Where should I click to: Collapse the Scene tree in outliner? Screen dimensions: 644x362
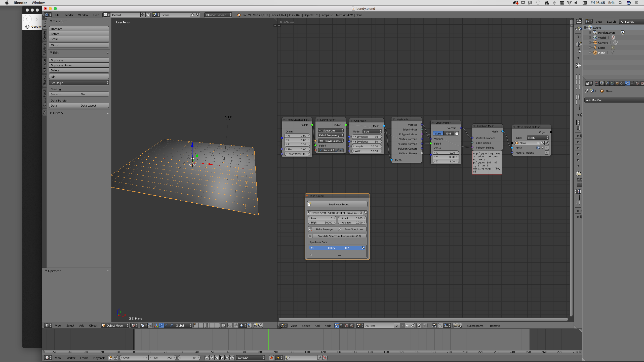click(585, 28)
